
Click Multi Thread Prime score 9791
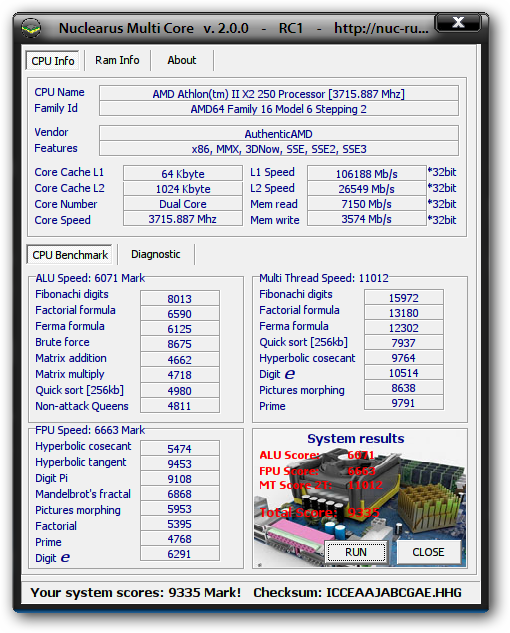403,402
